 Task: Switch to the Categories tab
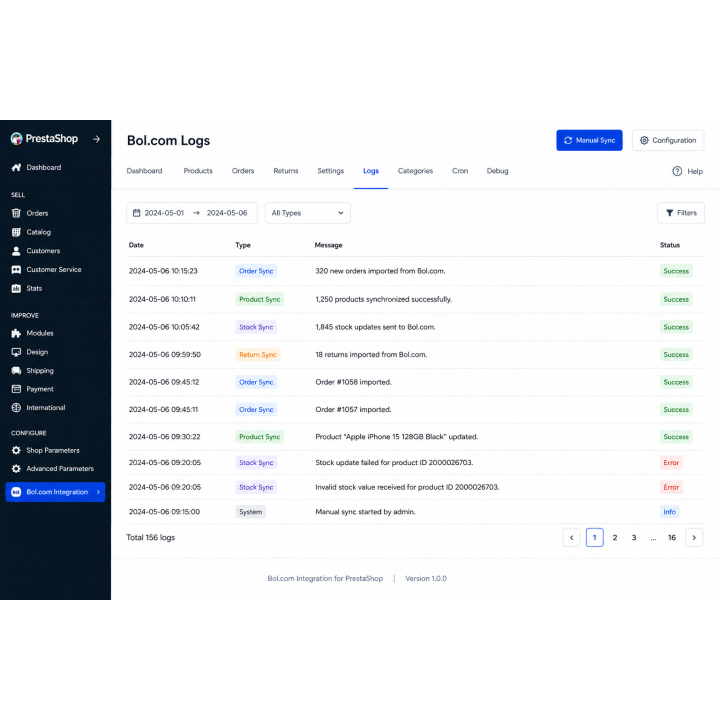(415, 171)
